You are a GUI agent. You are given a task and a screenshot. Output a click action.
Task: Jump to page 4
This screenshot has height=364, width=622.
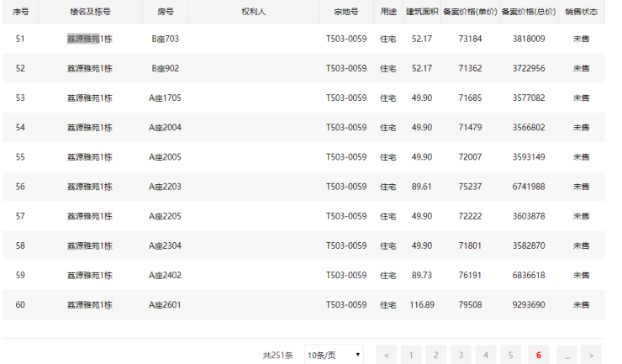point(486,355)
